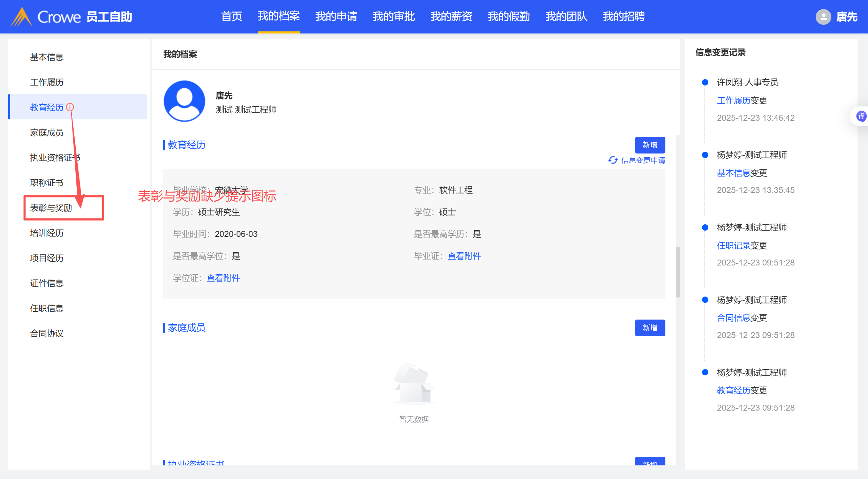Select 表彰与奖励 in the sidebar
This screenshot has height=479, width=868.
click(51, 208)
